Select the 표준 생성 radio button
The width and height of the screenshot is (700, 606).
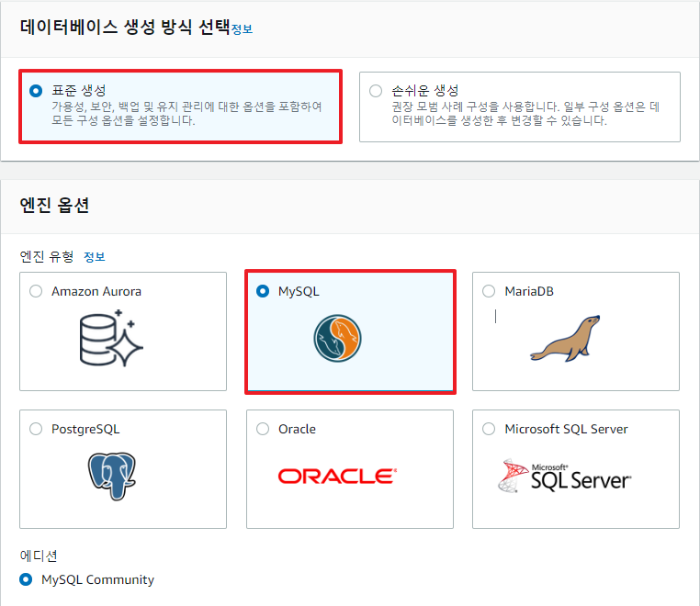point(36,91)
